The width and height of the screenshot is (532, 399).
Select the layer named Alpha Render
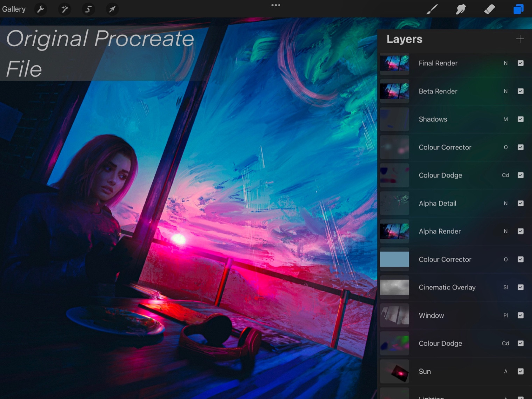(x=440, y=231)
